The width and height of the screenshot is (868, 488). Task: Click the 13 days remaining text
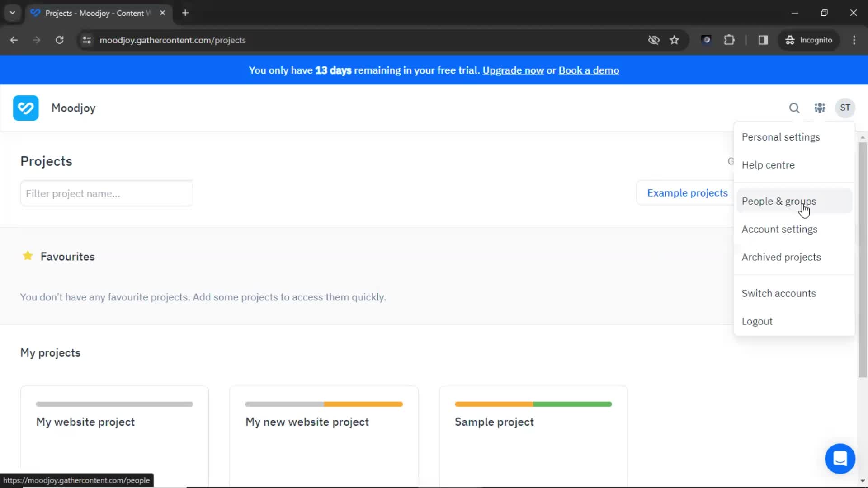point(333,70)
